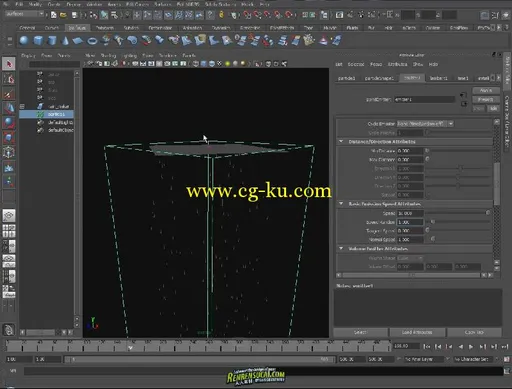Open the script editor icon at bottom right
512x389 pixels.
(x=507, y=371)
